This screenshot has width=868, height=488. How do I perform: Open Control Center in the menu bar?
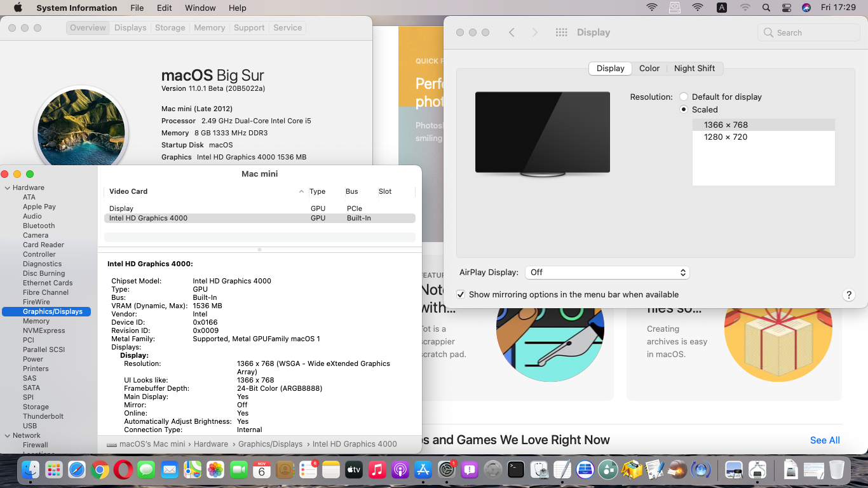click(x=786, y=8)
